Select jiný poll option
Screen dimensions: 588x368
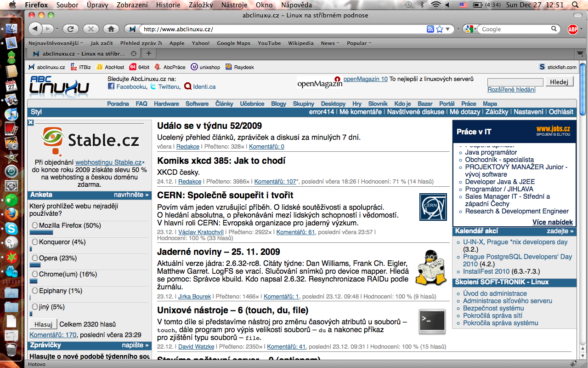(x=35, y=307)
